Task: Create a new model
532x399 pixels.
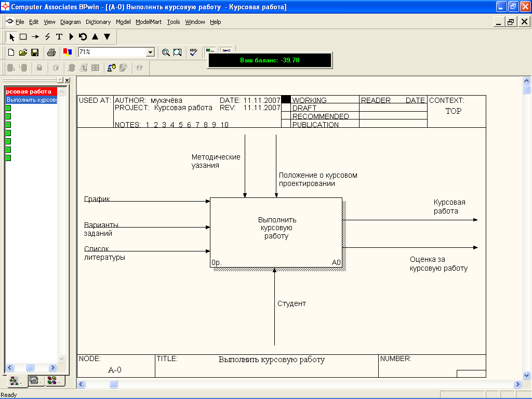Action: click(x=11, y=52)
